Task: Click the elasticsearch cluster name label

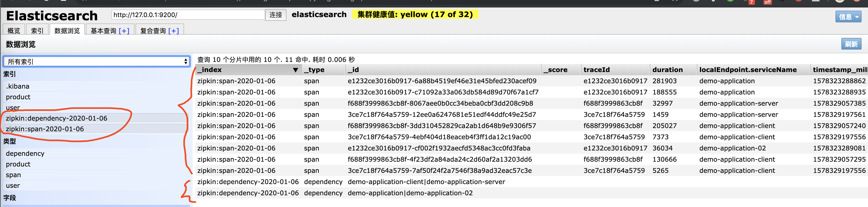Action: click(319, 14)
